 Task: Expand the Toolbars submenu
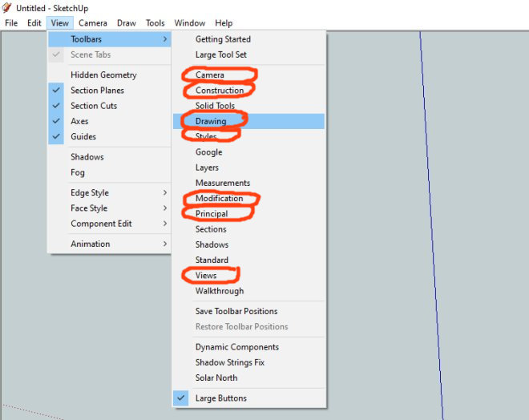pyautogui.click(x=110, y=39)
